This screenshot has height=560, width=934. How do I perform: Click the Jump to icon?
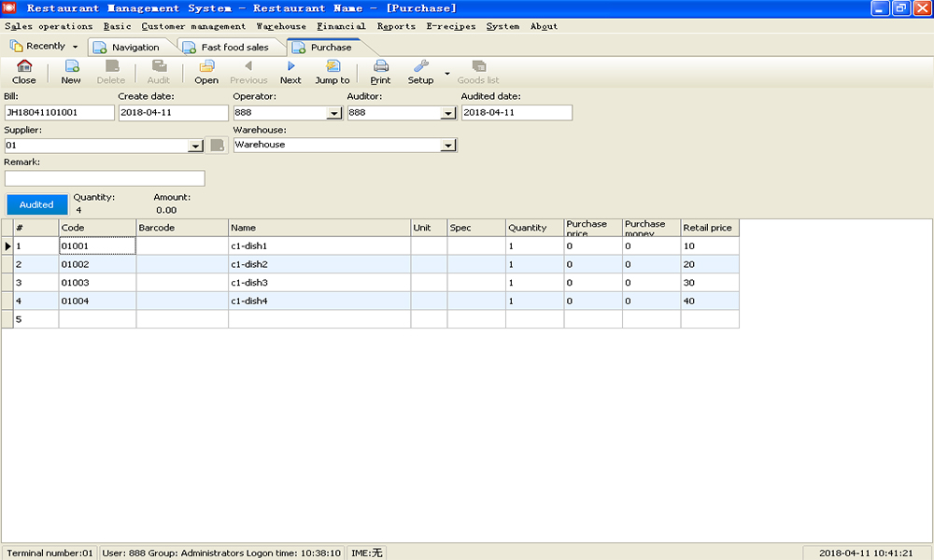333,72
